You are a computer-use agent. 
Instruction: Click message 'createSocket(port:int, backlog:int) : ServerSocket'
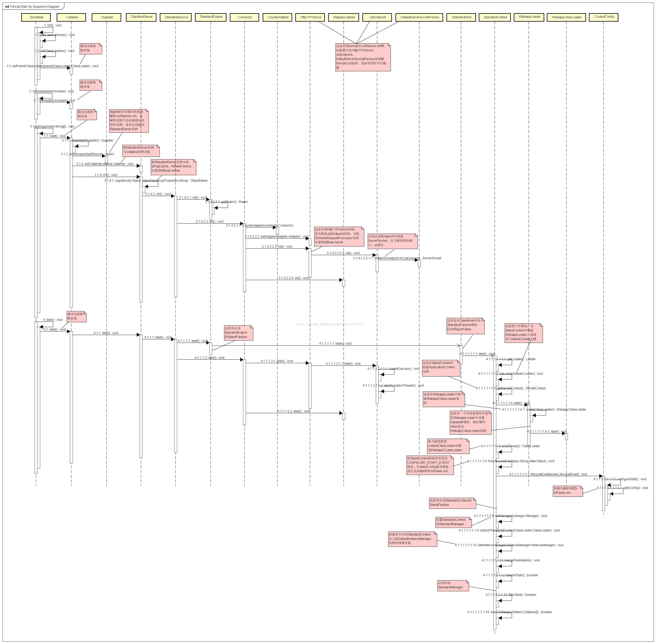(x=397, y=258)
